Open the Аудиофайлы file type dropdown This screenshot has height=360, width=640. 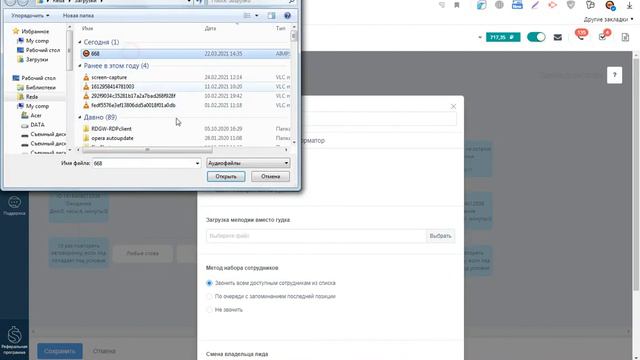pyautogui.click(x=248, y=163)
